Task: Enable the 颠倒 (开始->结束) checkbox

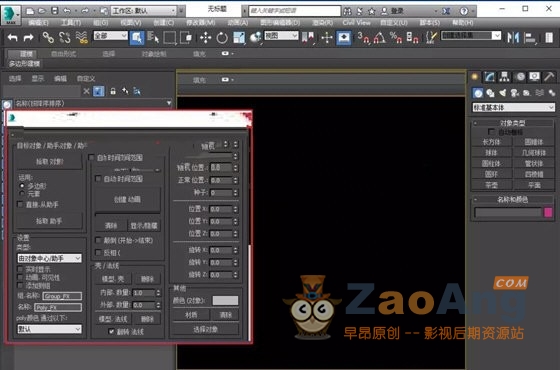Action: (x=98, y=240)
